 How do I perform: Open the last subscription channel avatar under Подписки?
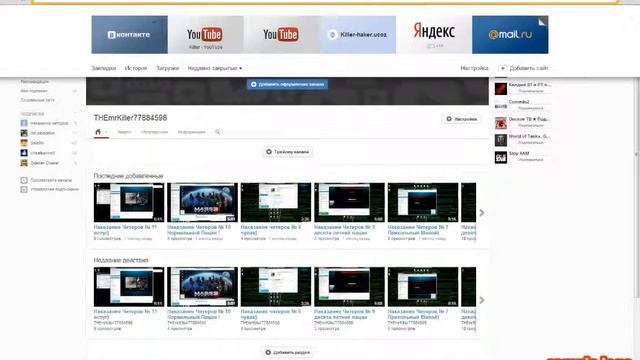(x=24, y=163)
